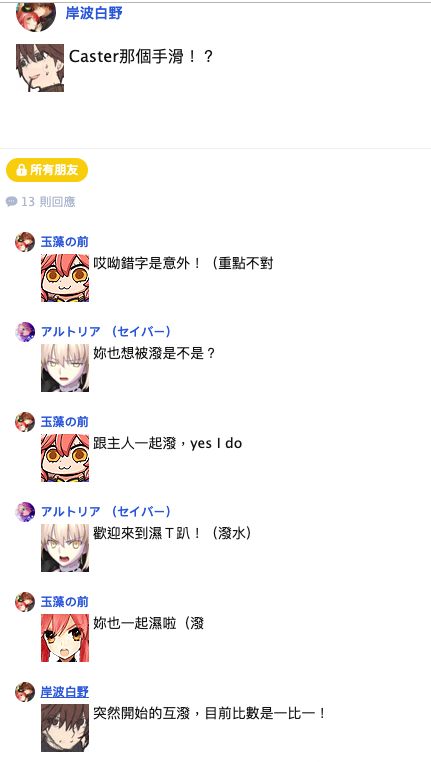Click the blonde emoticon beside 妳也想被潑是不是？
431x762 pixels.
coord(65,368)
